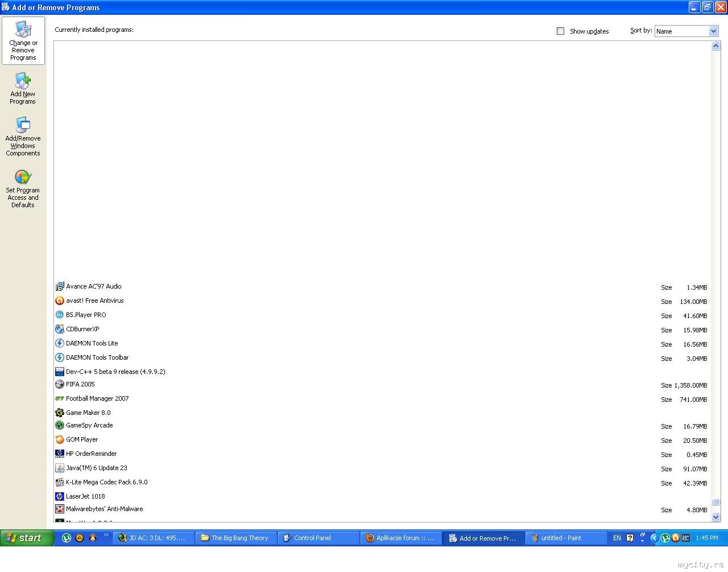Image resolution: width=728 pixels, height=572 pixels.
Task: Open Add New Programs section
Action: click(x=23, y=89)
